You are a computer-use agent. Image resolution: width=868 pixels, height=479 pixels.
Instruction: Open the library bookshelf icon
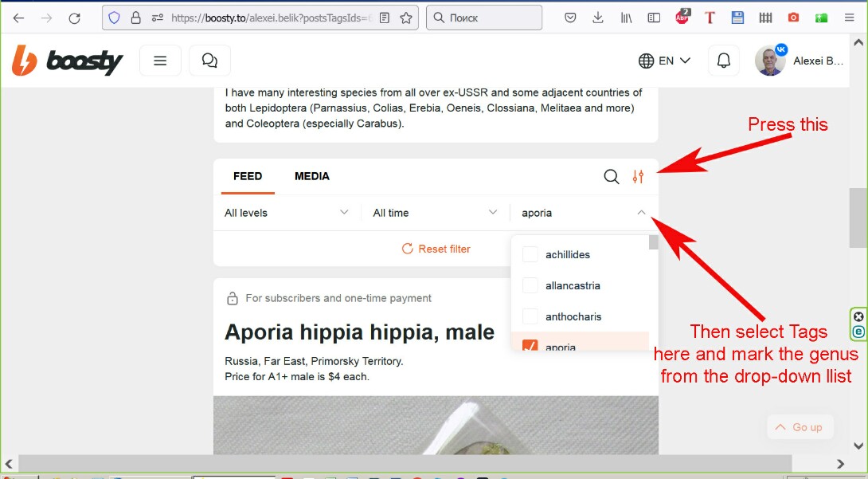coord(626,18)
